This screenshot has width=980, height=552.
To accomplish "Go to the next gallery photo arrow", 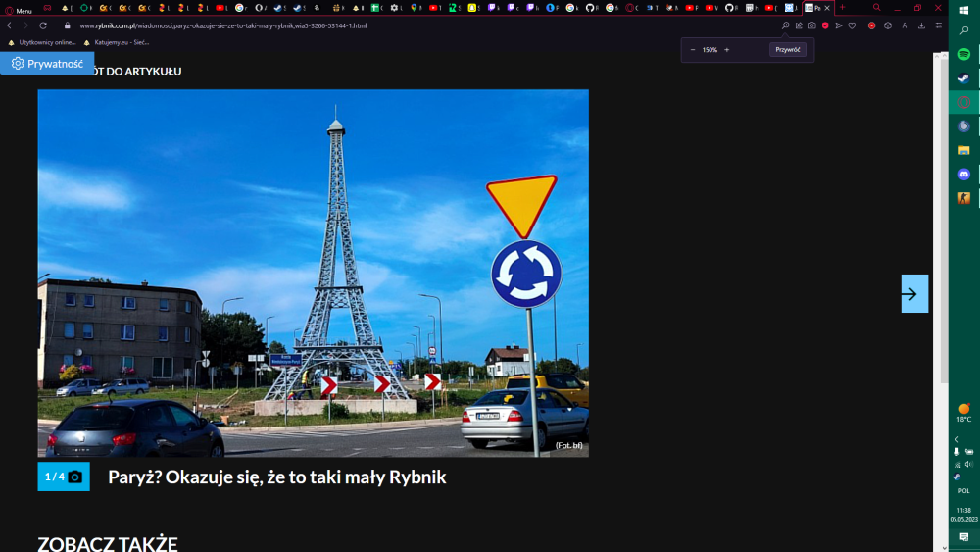I will 914,293.
